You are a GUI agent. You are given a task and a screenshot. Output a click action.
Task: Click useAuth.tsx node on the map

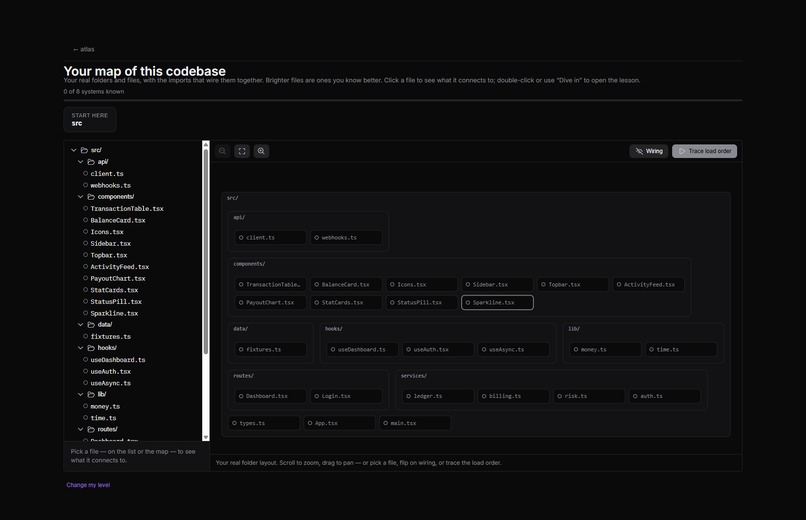[437, 349]
